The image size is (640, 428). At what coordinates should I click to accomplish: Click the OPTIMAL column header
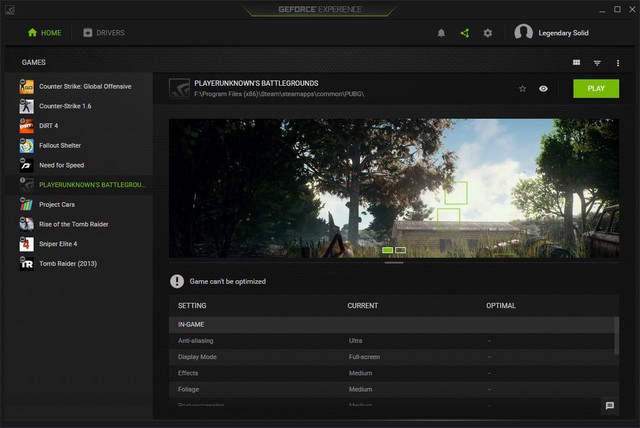[501, 306]
